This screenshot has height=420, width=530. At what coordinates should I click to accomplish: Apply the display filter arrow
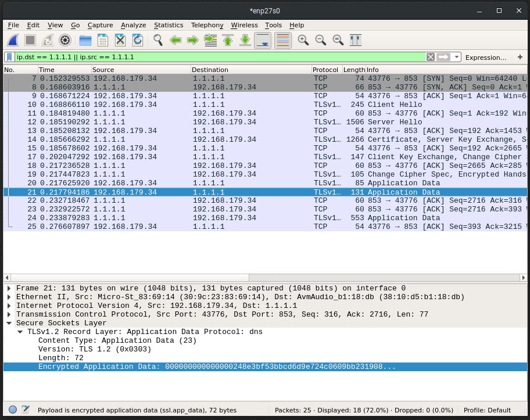[x=443, y=57]
